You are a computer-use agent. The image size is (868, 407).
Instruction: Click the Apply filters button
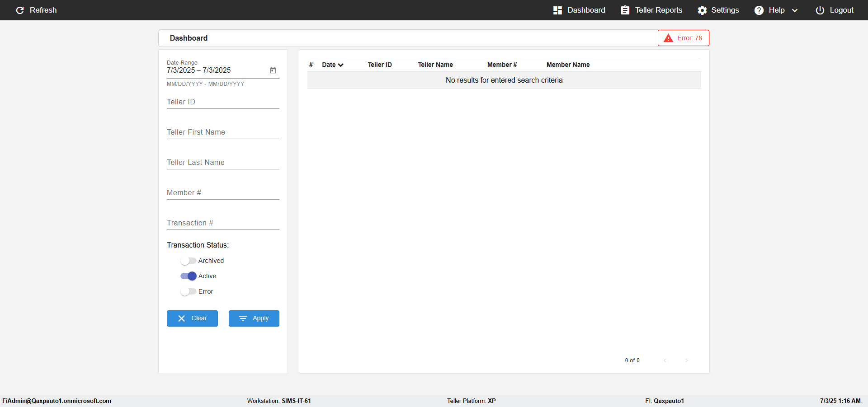point(254,318)
